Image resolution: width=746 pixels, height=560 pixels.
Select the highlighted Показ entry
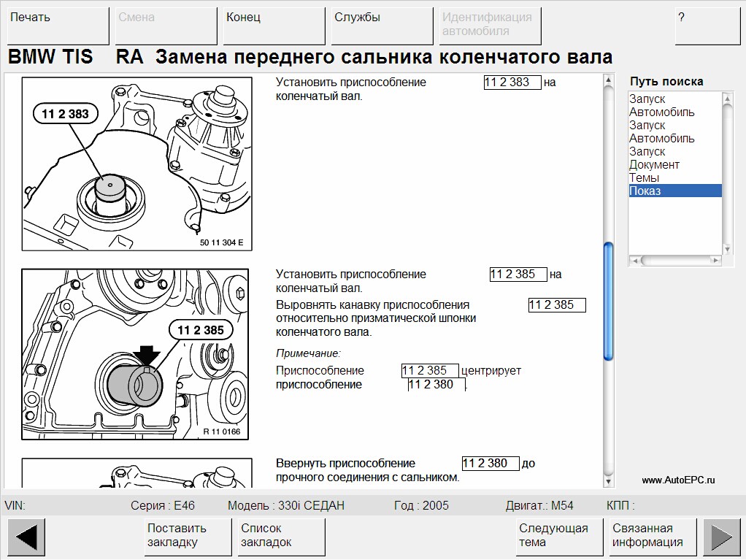pos(675,191)
